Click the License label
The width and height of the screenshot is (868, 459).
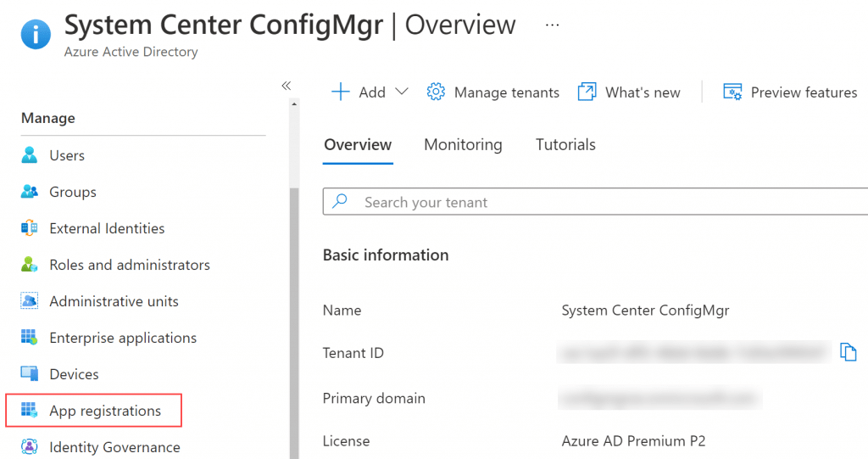point(346,441)
